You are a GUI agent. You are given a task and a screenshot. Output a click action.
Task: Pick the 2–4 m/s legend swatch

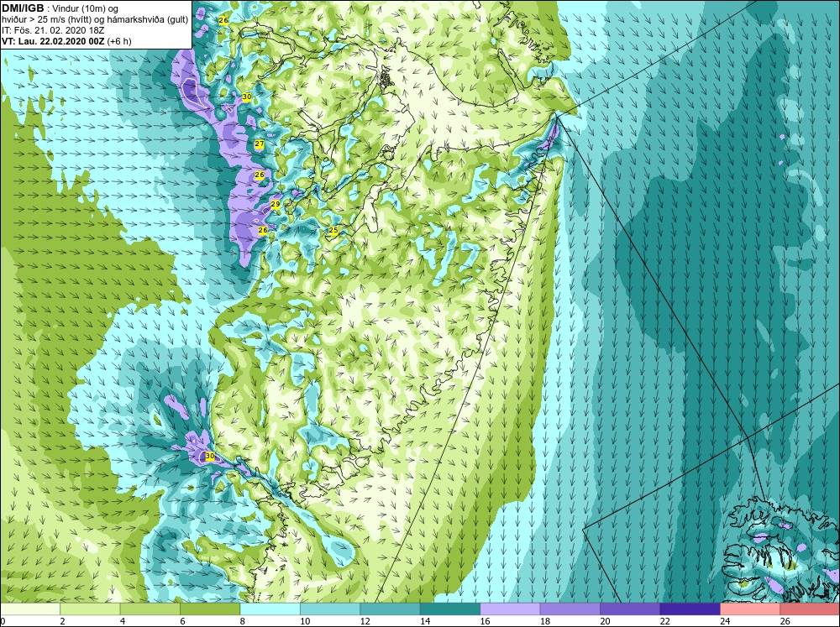click(90, 609)
